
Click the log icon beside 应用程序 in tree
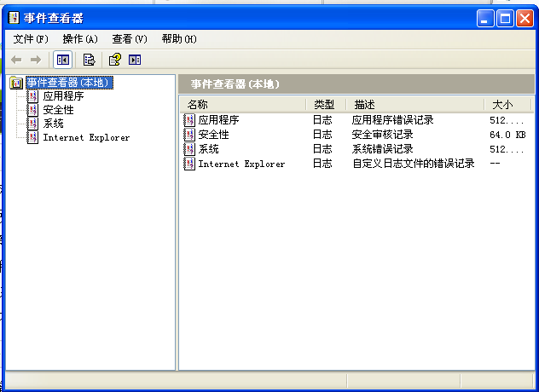[32, 96]
